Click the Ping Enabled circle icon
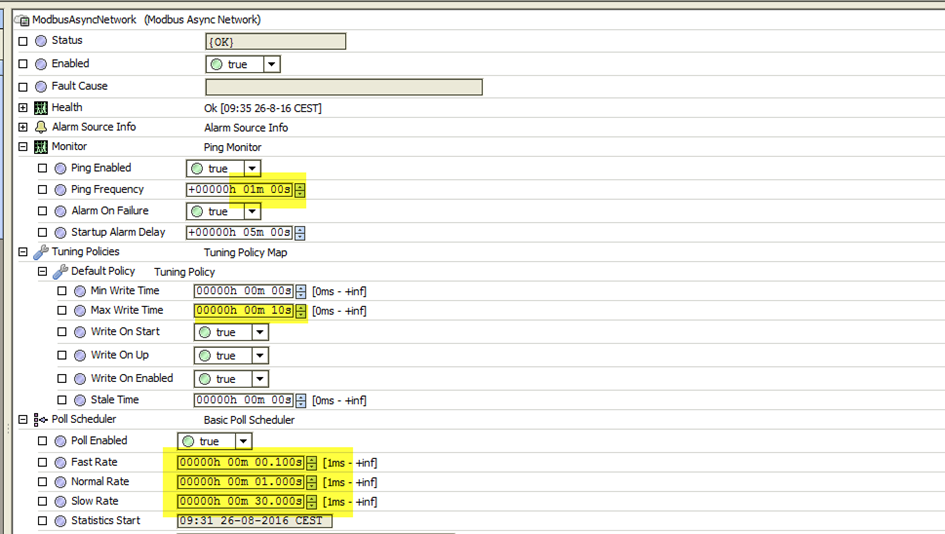Screen dimensions: 945x534 click(x=60, y=169)
